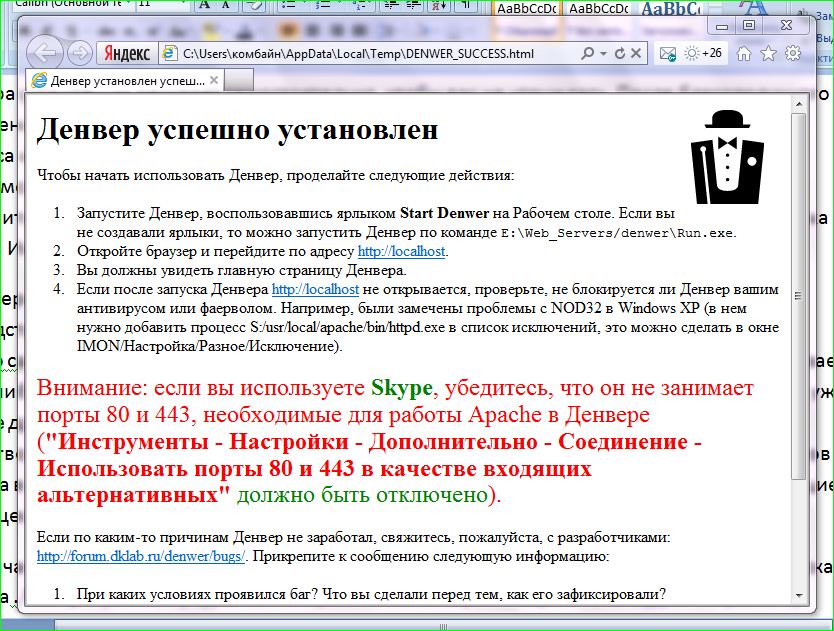The height and width of the screenshot is (631, 834).
Task: Click the green text 'должно быть отключено'
Action: 363,495
